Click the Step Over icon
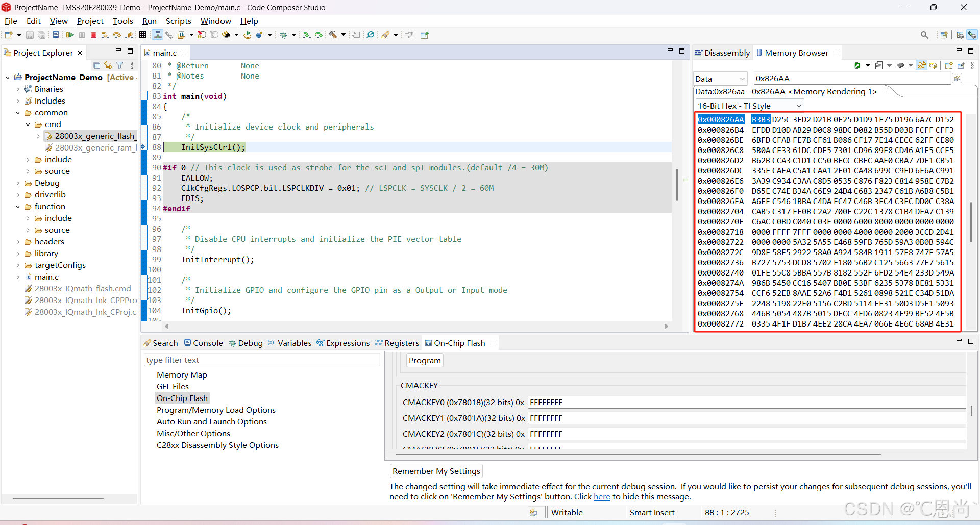The width and height of the screenshot is (980, 525). [117, 35]
